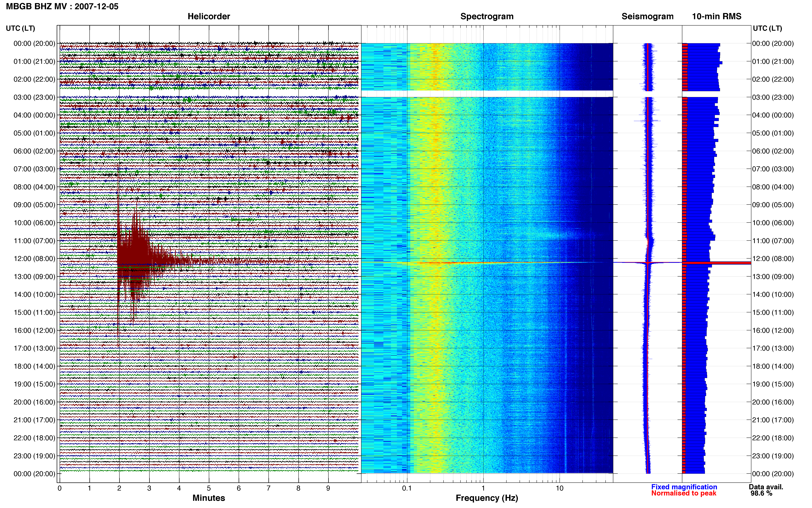Click the left '14:00 (10:00)' time label
Screen dimensions: 812x508
point(34,295)
